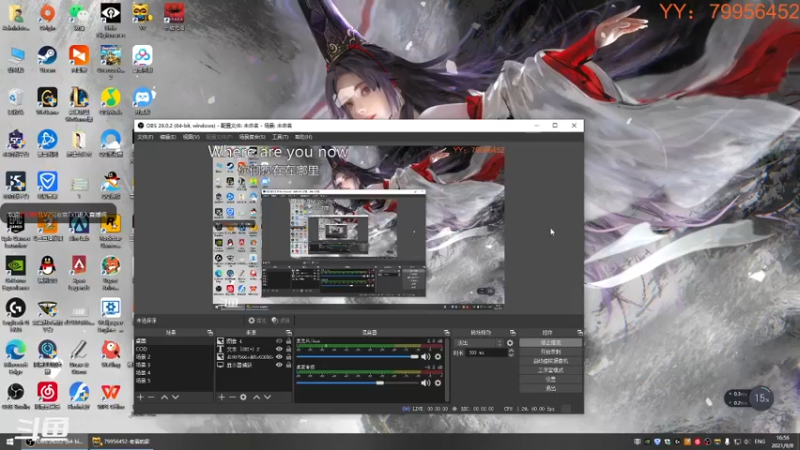
Task: Move selected source down with arrow
Action: 267,397
